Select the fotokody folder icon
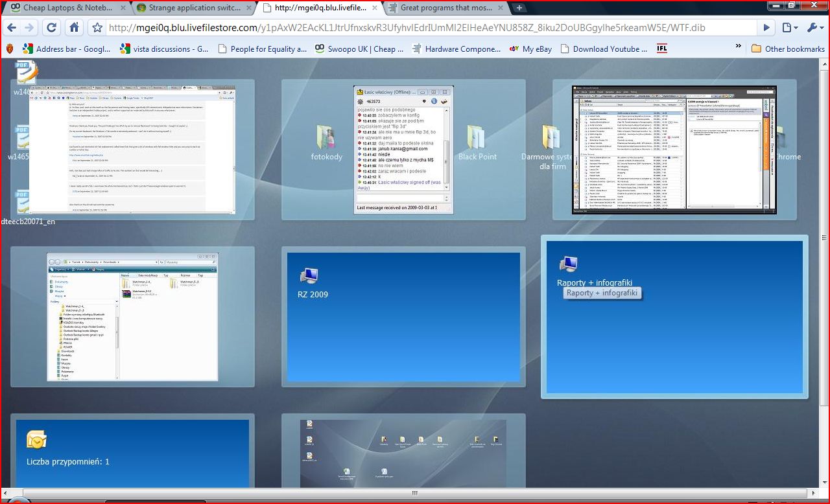The height and width of the screenshot is (504, 830). tap(326, 137)
